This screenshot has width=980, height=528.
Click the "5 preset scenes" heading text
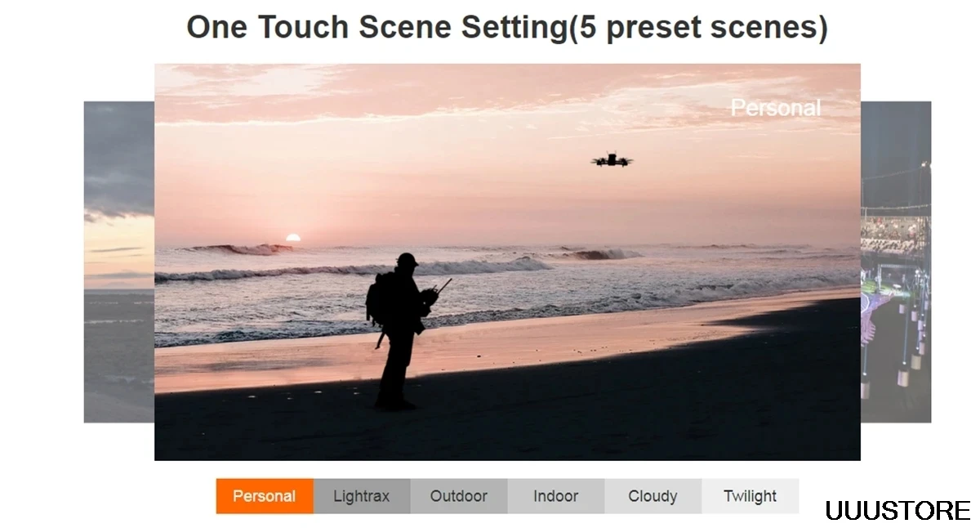[697, 27]
